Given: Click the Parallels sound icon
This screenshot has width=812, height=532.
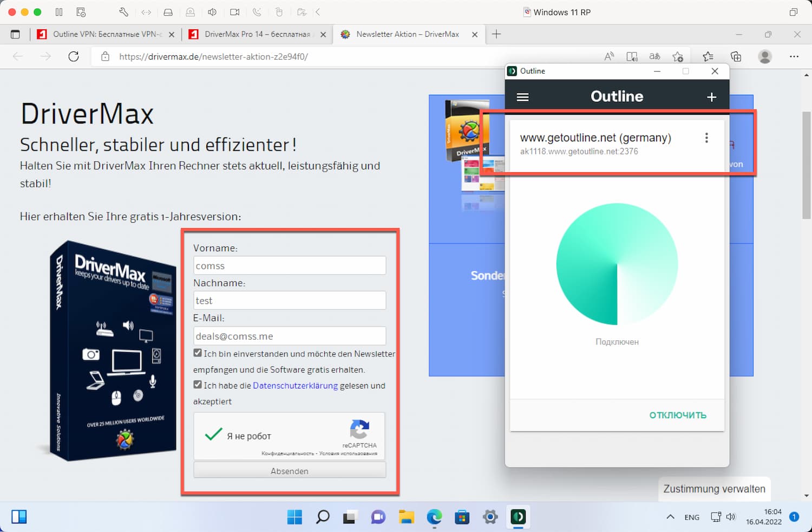Looking at the screenshot, I should (x=212, y=12).
